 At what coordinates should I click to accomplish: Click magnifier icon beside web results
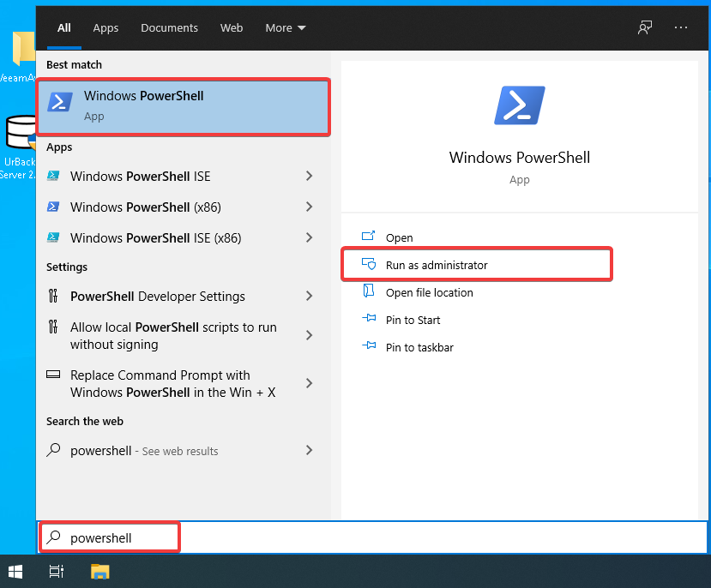click(x=53, y=450)
